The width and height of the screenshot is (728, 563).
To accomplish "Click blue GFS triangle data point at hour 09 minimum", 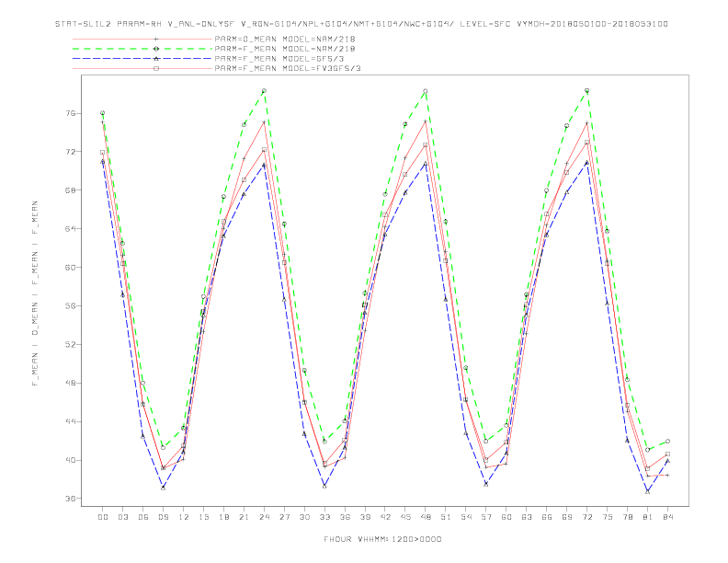I will (x=163, y=488).
